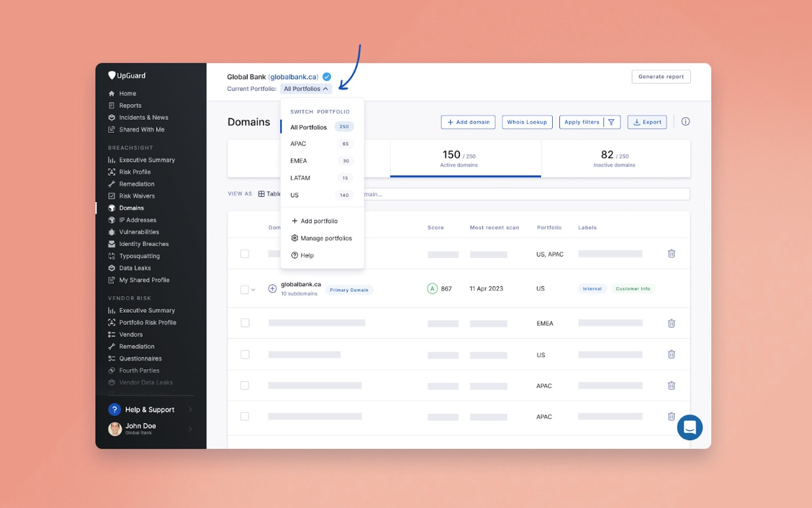Click the Vendors sidebar icon

[112, 334]
